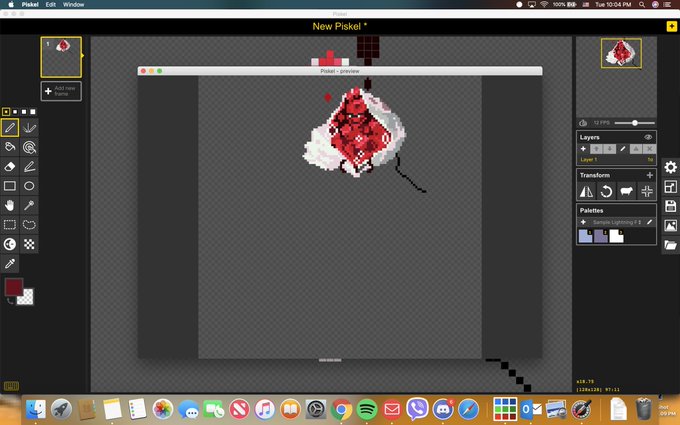Create a new palette plus button
The height and width of the screenshot is (425, 680).
pyautogui.click(x=583, y=222)
